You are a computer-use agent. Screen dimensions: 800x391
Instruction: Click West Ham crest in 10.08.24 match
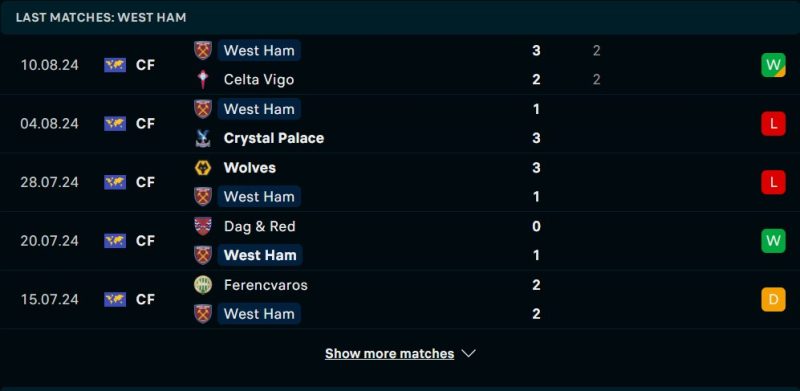point(203,51)
